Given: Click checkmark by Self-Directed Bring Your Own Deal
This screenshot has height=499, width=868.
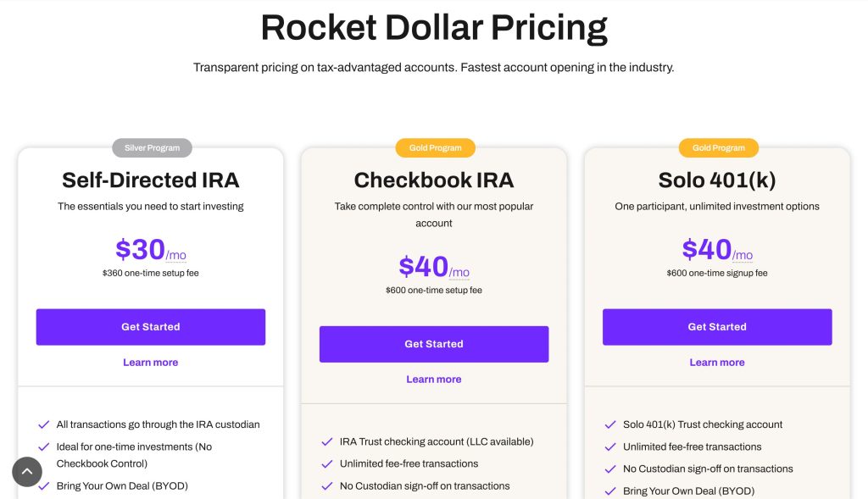Looking at the screenshot, I should point(44,485).
